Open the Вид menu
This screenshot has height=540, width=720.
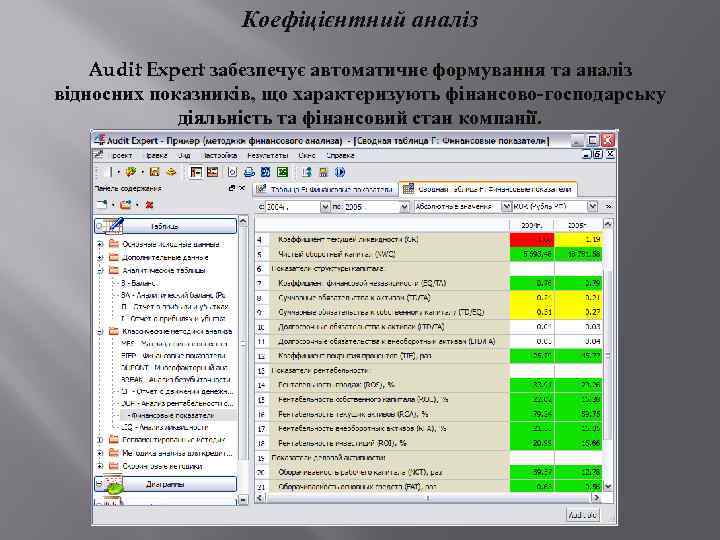pos(185,156)
